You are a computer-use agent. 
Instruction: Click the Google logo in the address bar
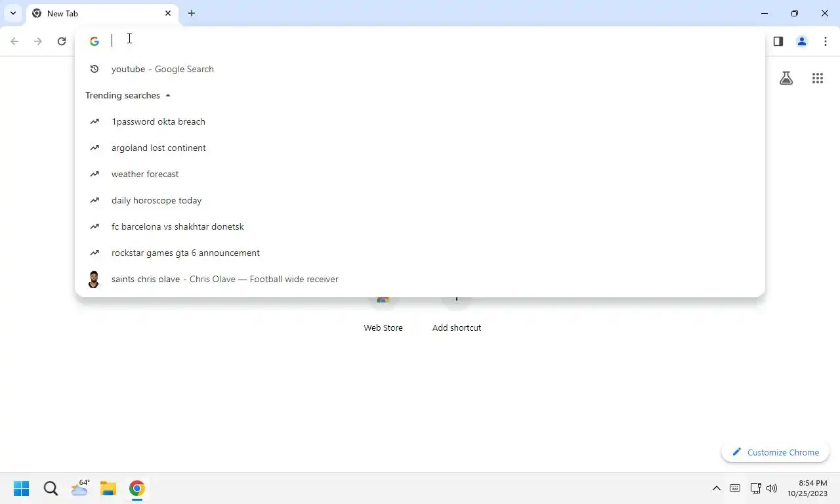click(94, 41)
